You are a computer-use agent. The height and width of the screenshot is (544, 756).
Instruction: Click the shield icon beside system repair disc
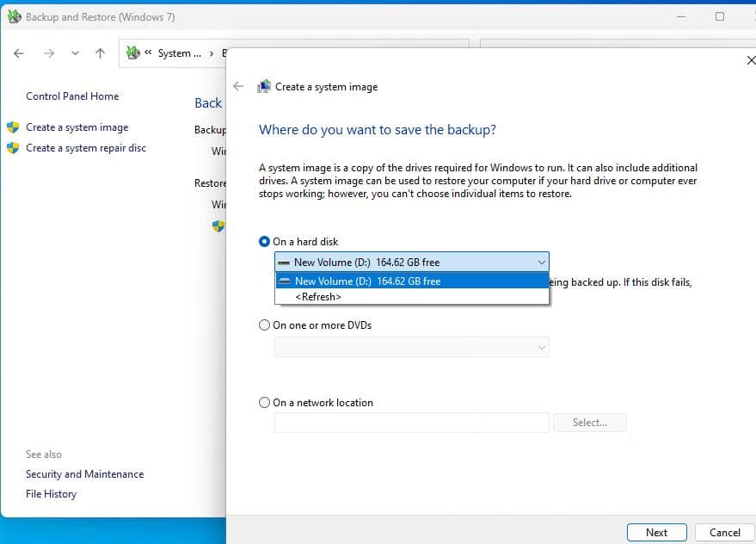pyautogui.click(x=13, y=148)
